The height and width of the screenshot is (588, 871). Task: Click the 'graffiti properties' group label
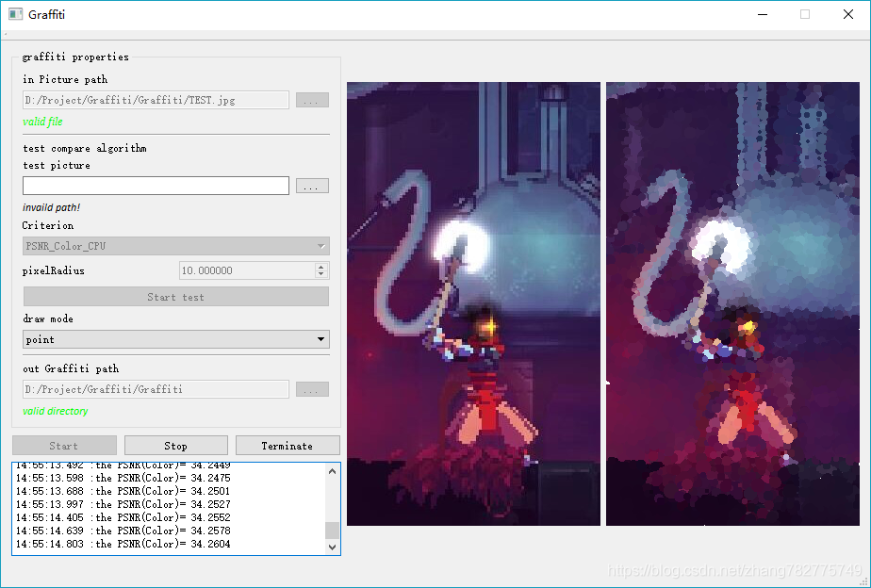pos(75,57)
